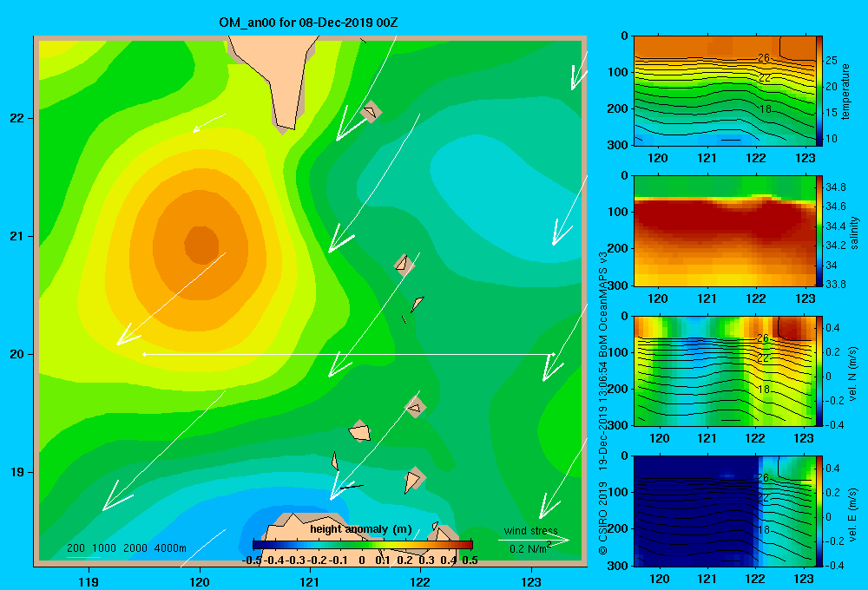Click the 'temperature' axis label
This screenshot has height=590, width=868.
[845, 91]
